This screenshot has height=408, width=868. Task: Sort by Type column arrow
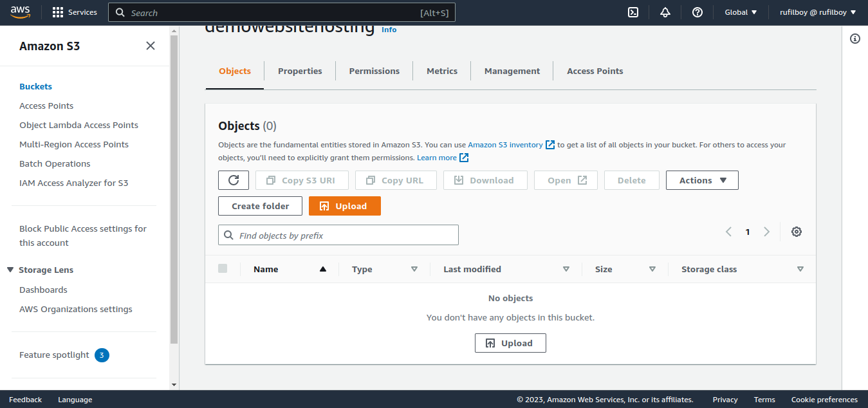[x=414, y=269]
